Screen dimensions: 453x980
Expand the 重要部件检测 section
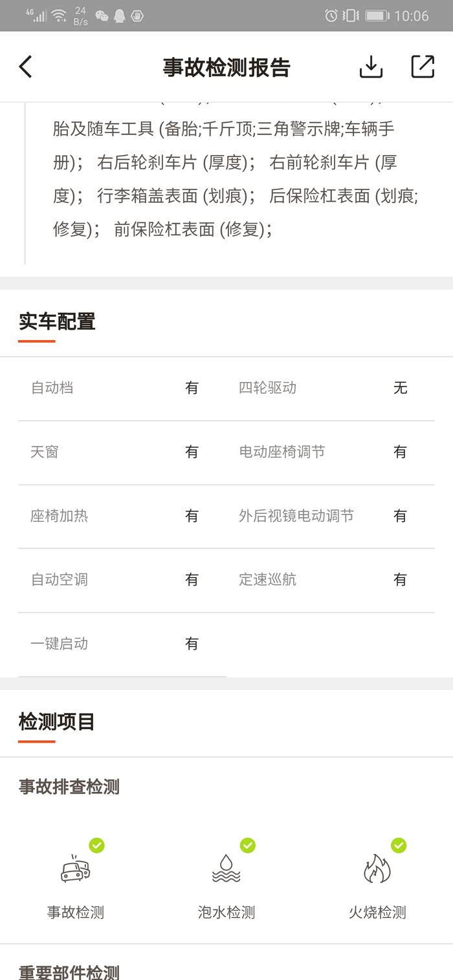pos(69,972)
